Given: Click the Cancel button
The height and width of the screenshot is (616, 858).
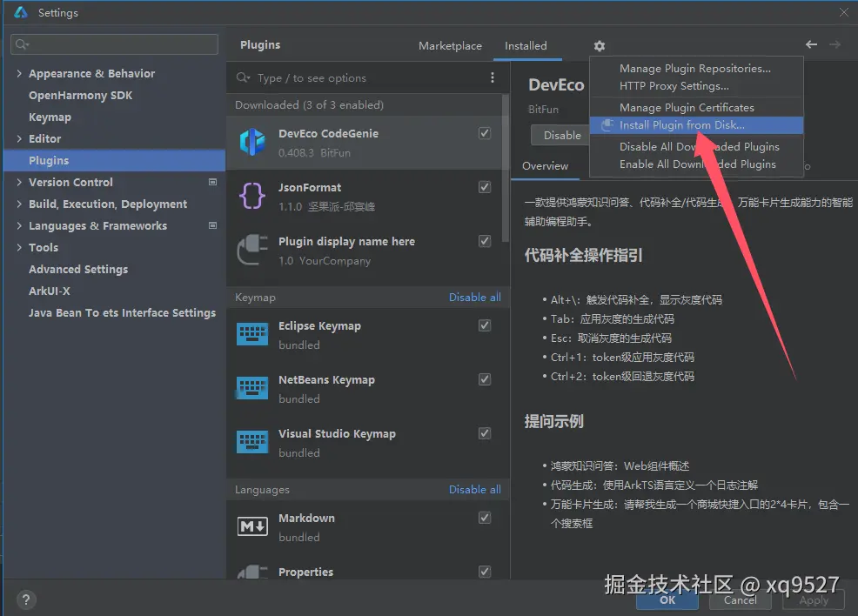Looking at the screenshot, I should coord(740,600).
